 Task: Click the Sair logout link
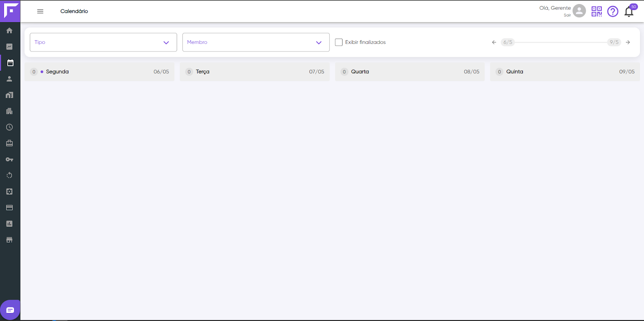point(567,15)
